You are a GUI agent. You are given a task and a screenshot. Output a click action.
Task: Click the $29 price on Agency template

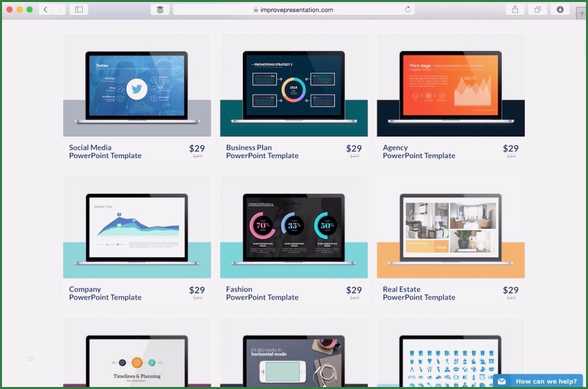[x=511, y=149]
